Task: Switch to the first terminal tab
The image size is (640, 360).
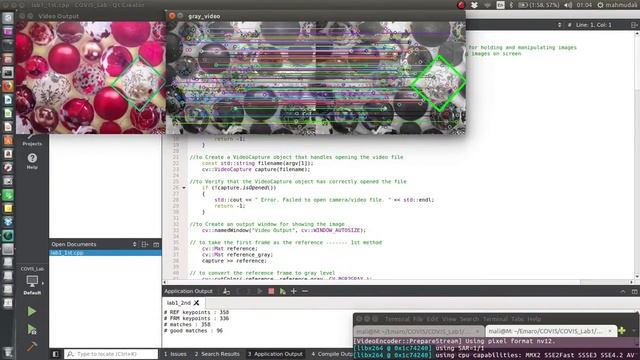Action: coord(418,331)
